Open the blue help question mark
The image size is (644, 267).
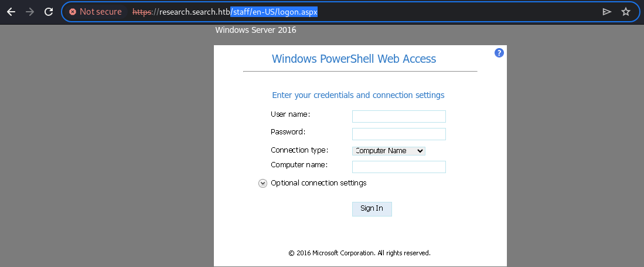point(499,53)
